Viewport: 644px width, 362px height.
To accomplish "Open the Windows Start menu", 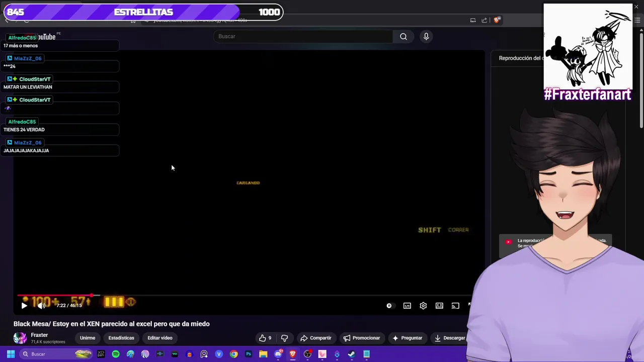I will 11,354.
